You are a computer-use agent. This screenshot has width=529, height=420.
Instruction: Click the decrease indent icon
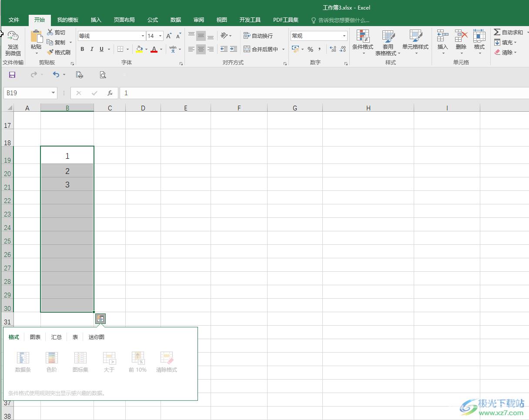click(x=224, y=49)
